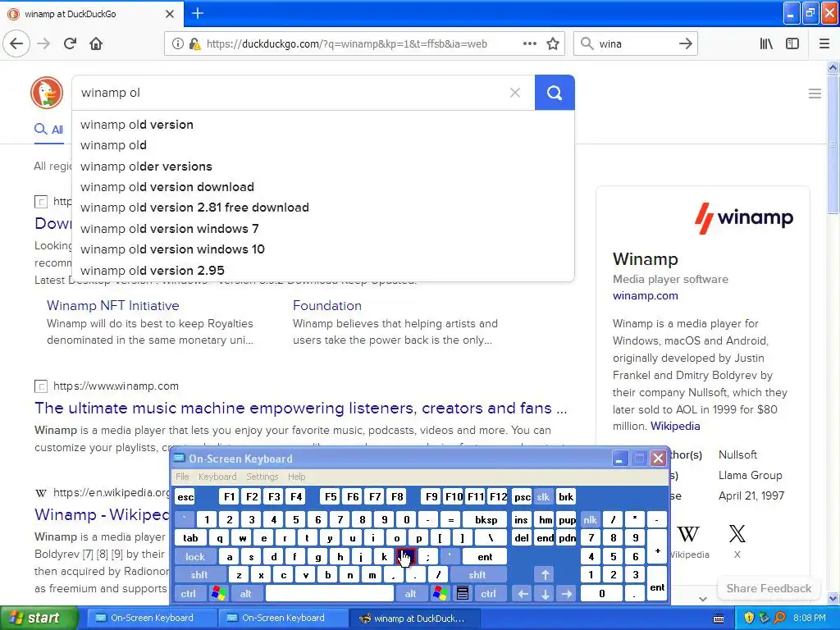Toggle the right ctrl key
The image size is (840, 630).
(489, 594)
